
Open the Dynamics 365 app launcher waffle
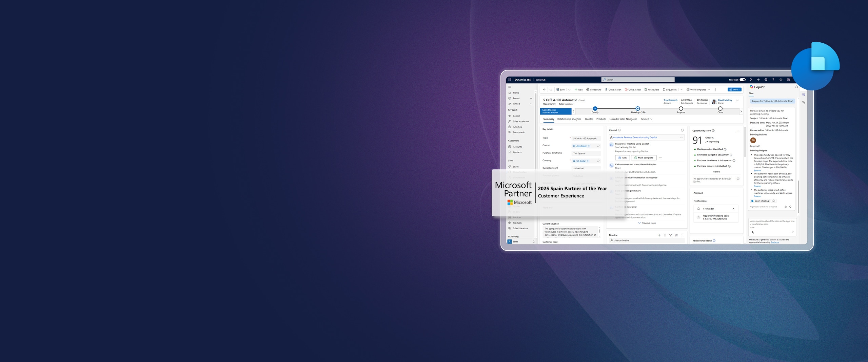click(x=510, y=80)
